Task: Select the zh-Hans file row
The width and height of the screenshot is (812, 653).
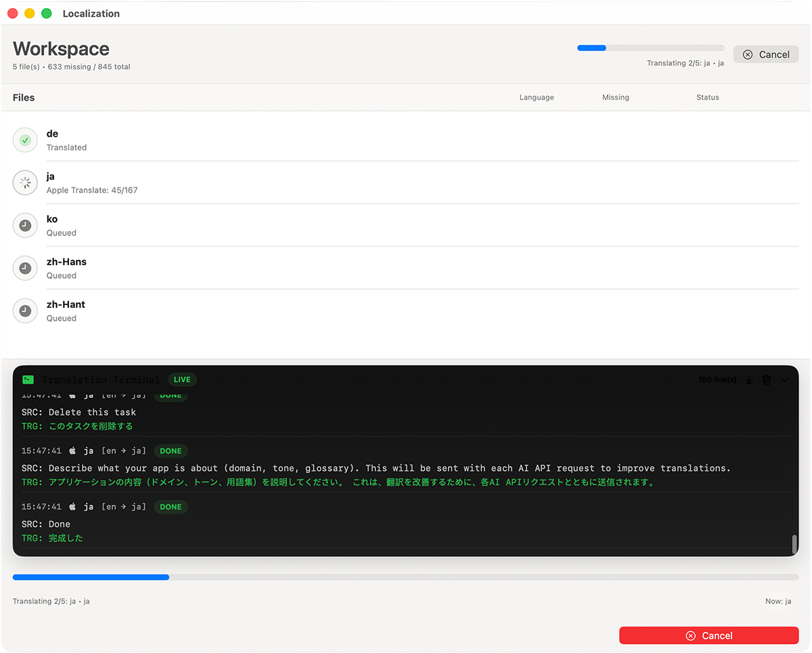Action: coord(406,268)
